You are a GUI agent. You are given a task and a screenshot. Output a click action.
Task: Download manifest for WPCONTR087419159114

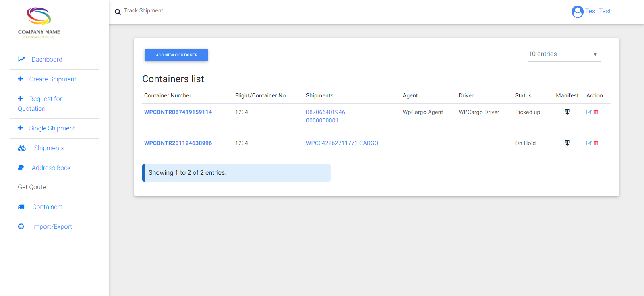pyautogui.click(x=567, y=112)
